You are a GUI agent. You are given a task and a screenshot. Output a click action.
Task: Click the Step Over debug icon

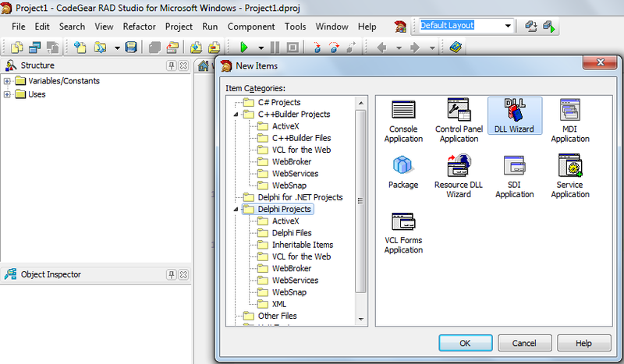pyautogui.click(x=335, y=48)
